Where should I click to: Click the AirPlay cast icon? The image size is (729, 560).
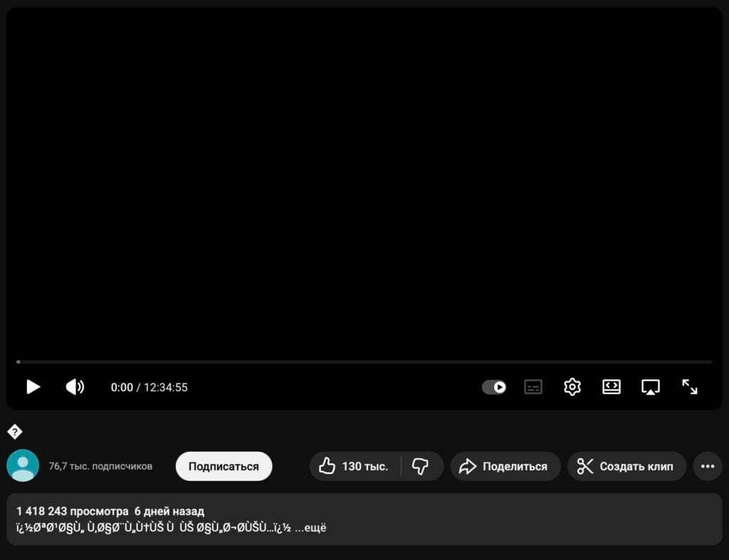pos(650,387)
